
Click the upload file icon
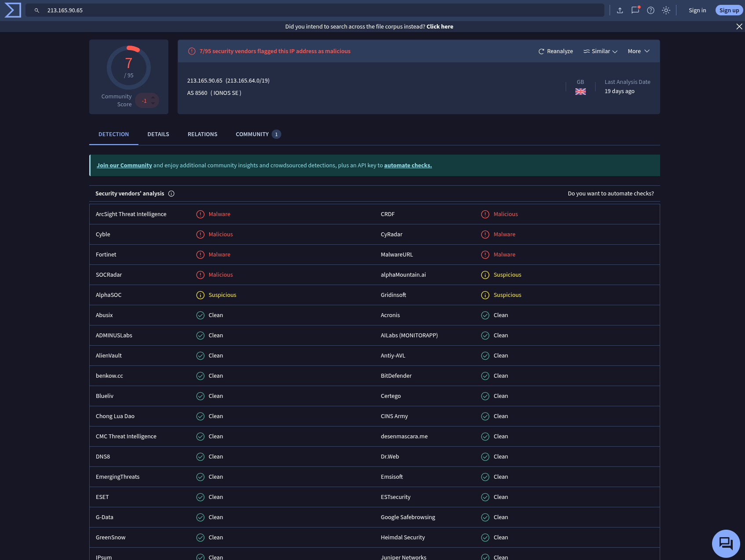coord(620,10)
